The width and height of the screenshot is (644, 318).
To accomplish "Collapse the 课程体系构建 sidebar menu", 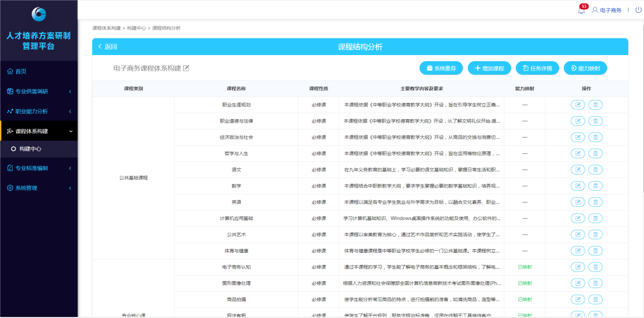I will (38, 131).
